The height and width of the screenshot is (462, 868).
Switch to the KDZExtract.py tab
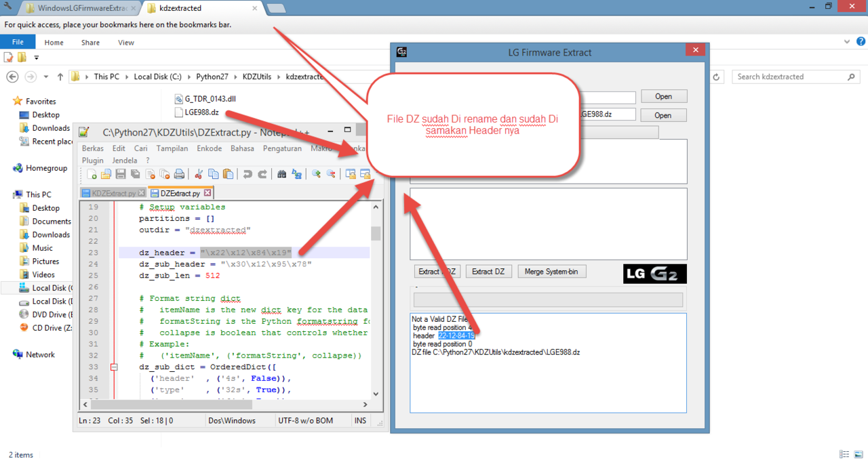113,193
